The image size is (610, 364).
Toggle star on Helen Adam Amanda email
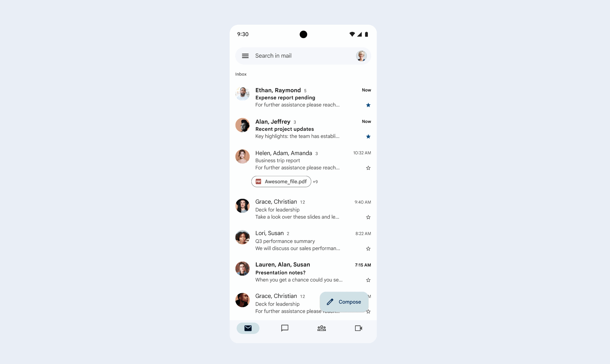click(x=368, y=168)
